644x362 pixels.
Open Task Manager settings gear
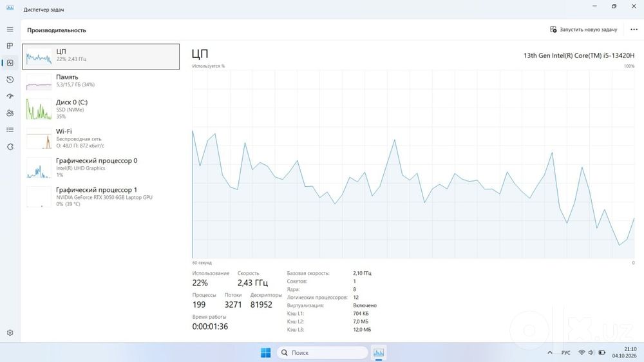coord(10,333)
